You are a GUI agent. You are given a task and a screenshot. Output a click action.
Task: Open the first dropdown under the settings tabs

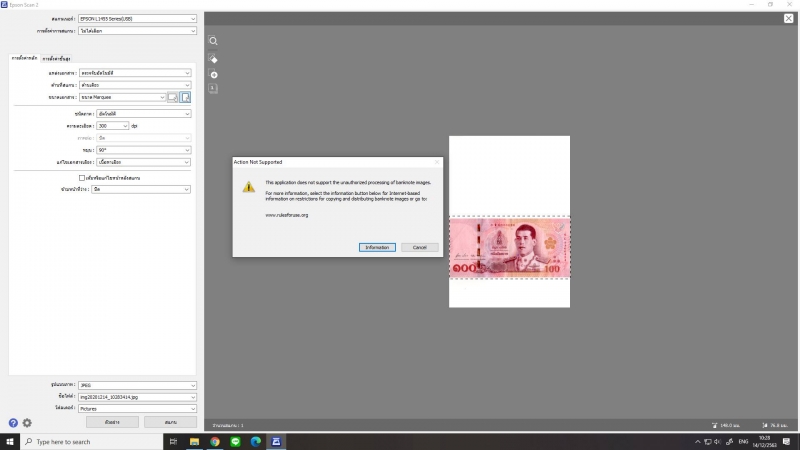point(135,73)
